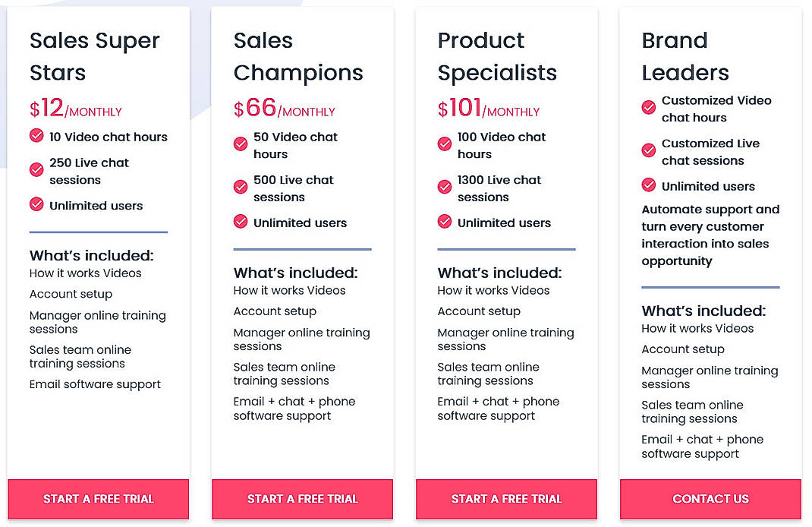
Task: Click the checkmark beside Unlimited users in Product Specialists
Action: click(x=445, y=222)
